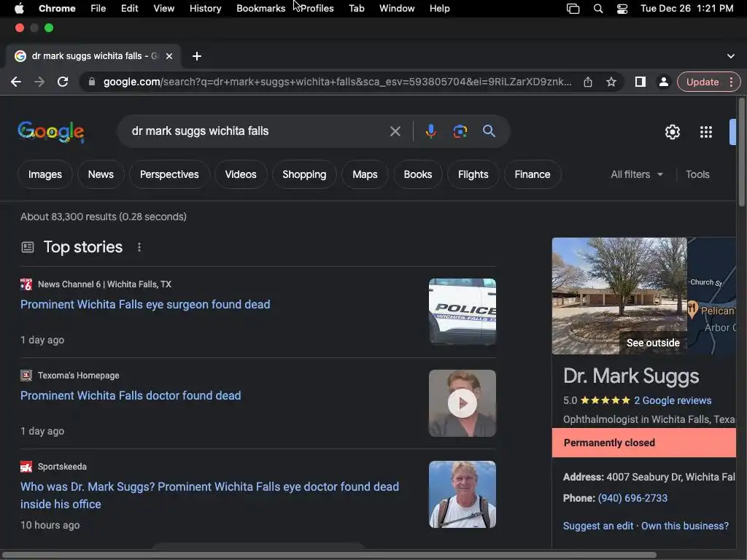Image resolution: width=747 pixels, height=560 pixels.
Task: Click the Google logo
Action: click(51, 131)
